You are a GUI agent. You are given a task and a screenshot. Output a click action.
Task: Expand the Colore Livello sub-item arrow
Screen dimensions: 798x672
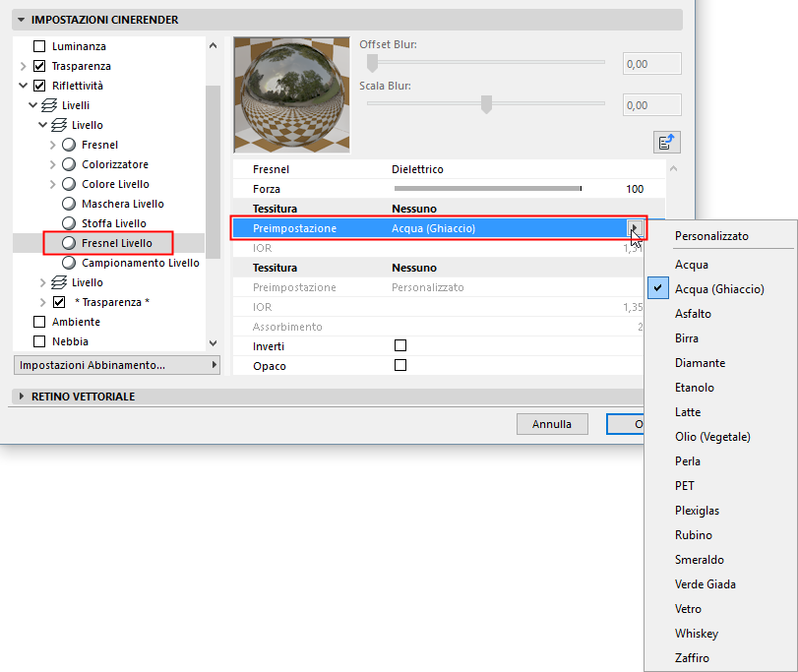point(53,184)
